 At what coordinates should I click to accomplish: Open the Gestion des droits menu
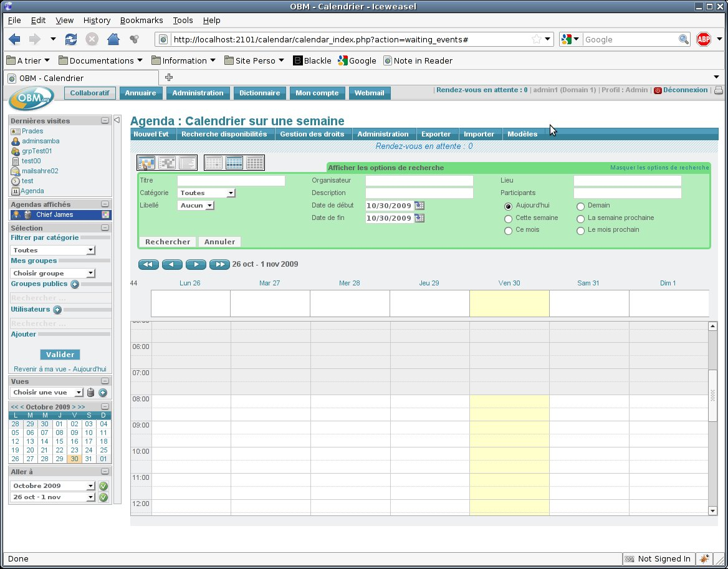(x=312, y=134)
